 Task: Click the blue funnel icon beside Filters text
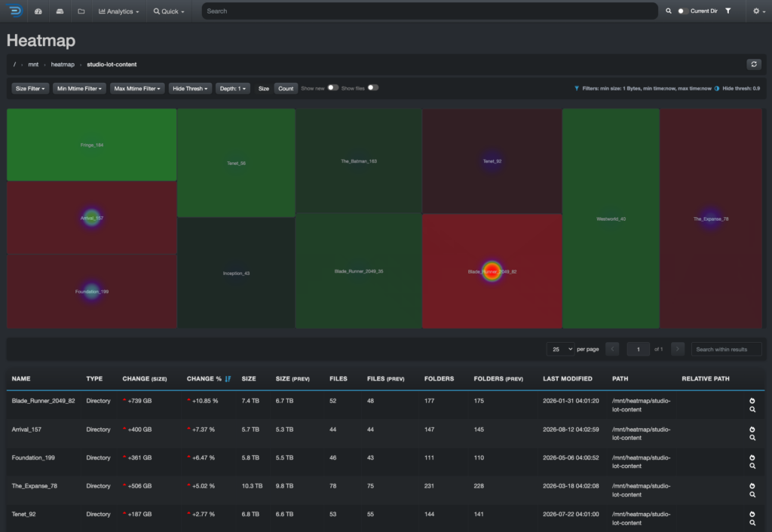[577, 89]
